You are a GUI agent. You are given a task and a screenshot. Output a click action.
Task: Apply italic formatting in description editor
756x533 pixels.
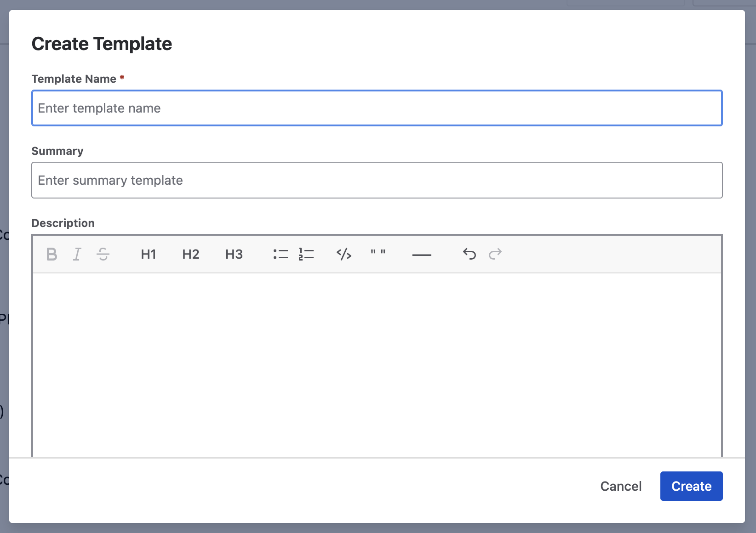pos(77,254)
